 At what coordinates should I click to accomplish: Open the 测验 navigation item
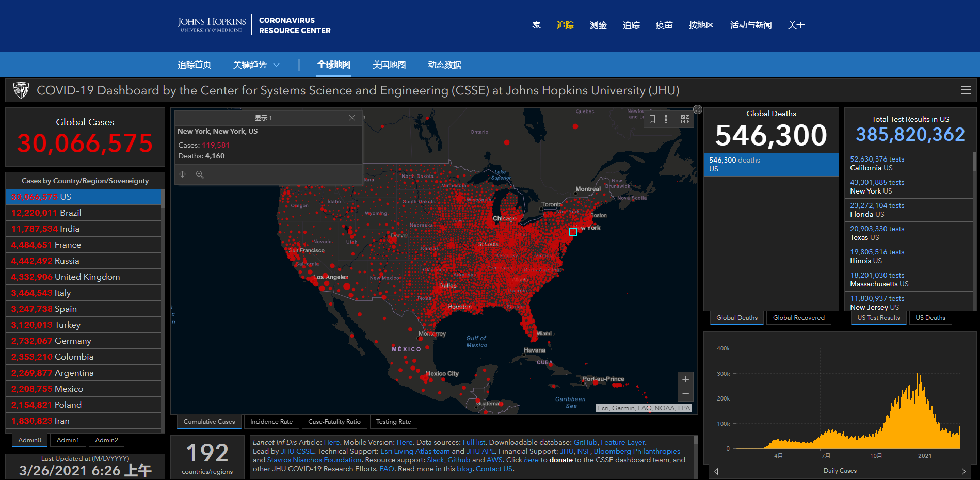tap(598, 25)
